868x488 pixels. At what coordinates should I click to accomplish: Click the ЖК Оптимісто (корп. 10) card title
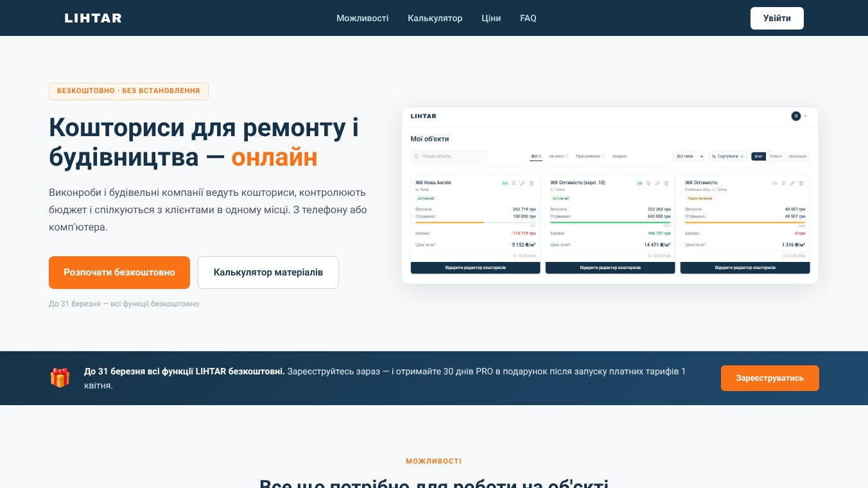(578, 183)
